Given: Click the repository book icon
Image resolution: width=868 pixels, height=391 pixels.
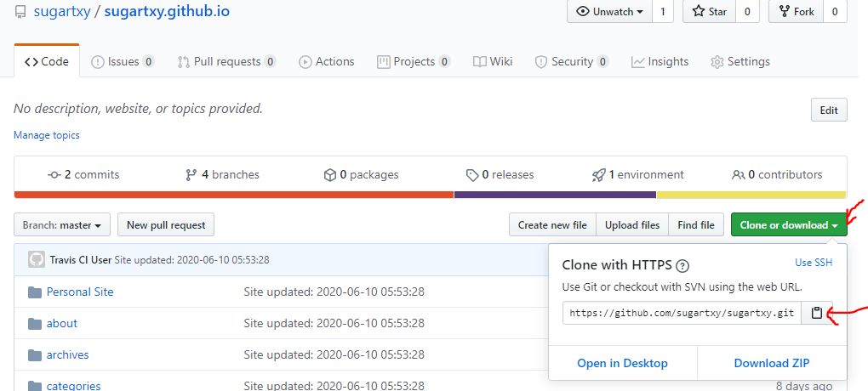Looking at the screenshot, I should click(x=20, y=12).
